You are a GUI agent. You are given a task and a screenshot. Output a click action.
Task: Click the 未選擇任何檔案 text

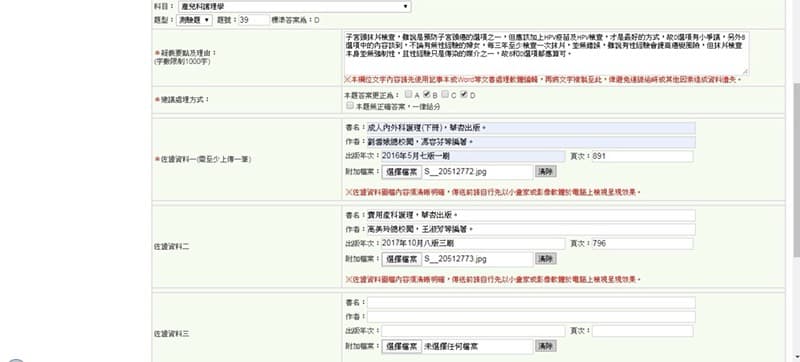point(451,347)
